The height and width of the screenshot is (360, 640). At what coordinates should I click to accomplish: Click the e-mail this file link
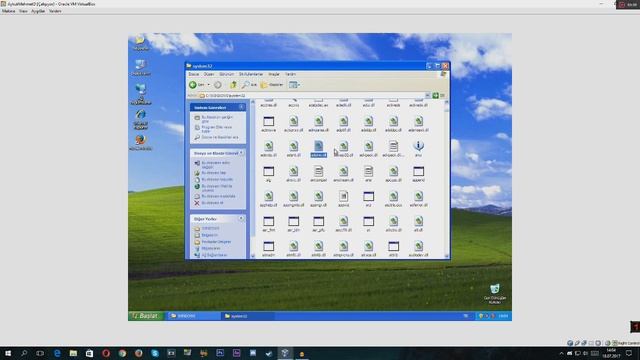click(x=215, y=196)
